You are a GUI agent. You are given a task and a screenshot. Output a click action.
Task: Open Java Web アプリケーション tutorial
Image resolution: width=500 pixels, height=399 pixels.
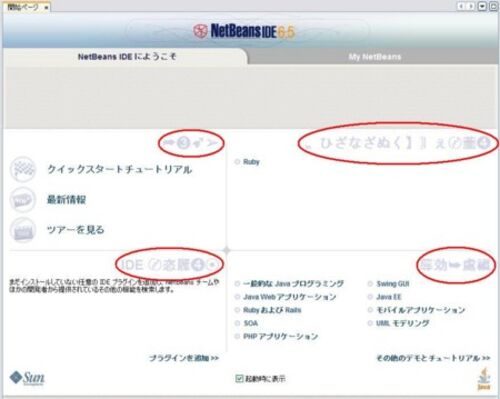[290, 297]
